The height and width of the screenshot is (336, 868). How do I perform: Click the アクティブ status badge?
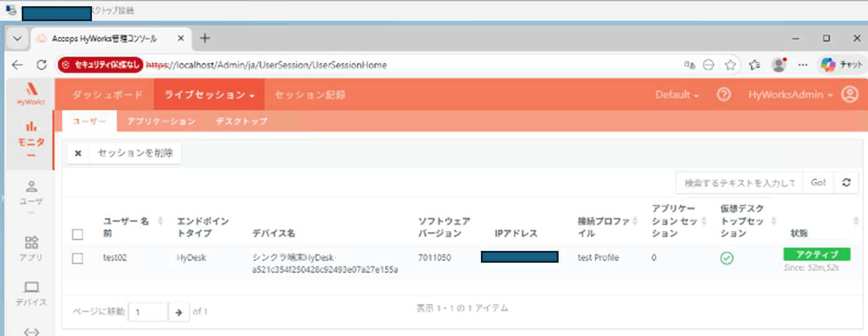pyautogui.click(x=817, y=255)
